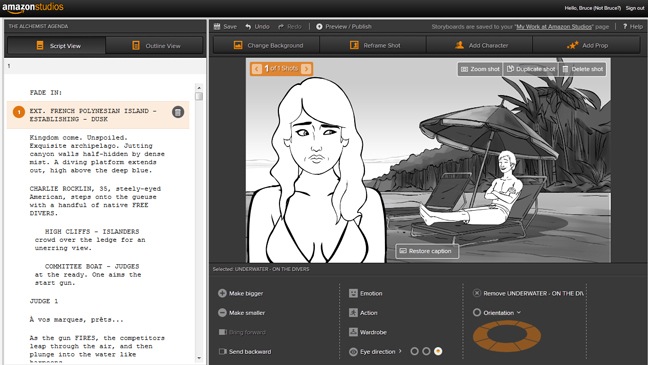
Task: Open Wardrobe options
Action: [368, 332]
